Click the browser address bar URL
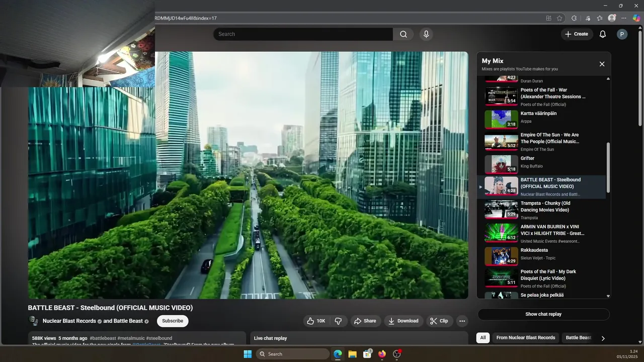Viewport: 644px width, 362px height. (x=186, y=18)
